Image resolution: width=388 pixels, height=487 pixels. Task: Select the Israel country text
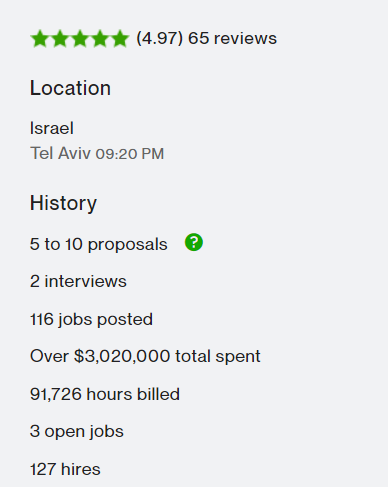pyautogui.click(x=52, y=128)
